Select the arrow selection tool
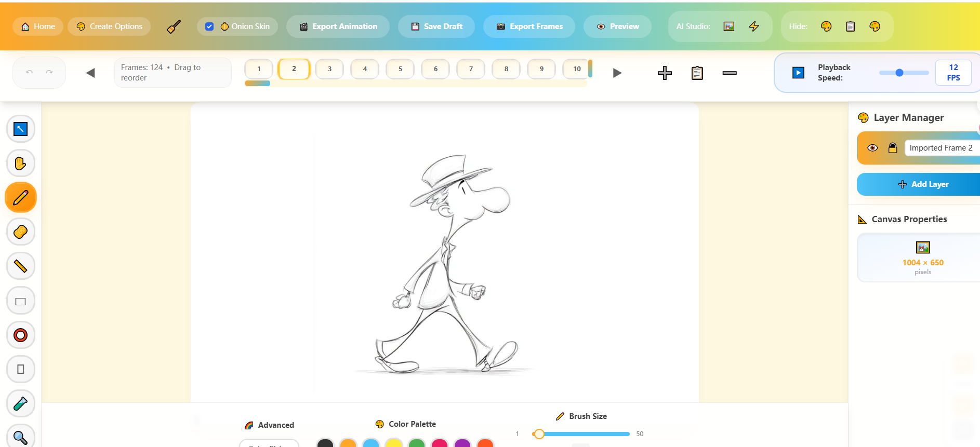Viewport: 980px width, 447px height. click(x=21, y=129)
